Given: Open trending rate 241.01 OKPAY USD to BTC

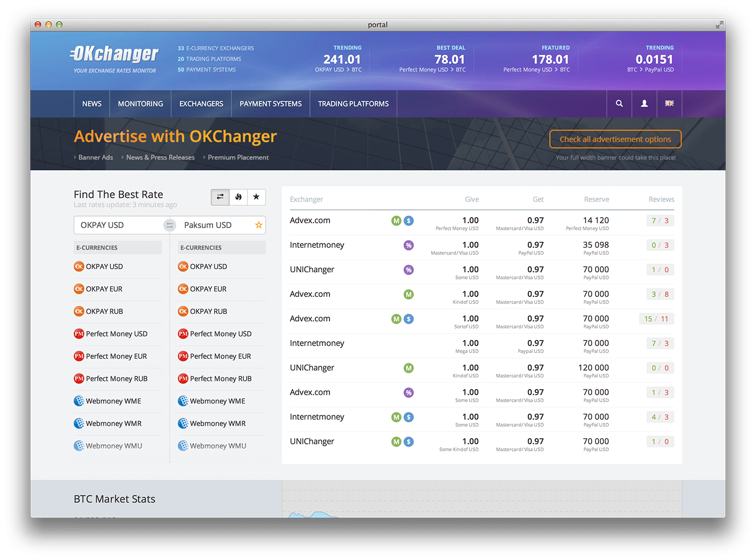Looking at the screenshot, I should 338,59.
